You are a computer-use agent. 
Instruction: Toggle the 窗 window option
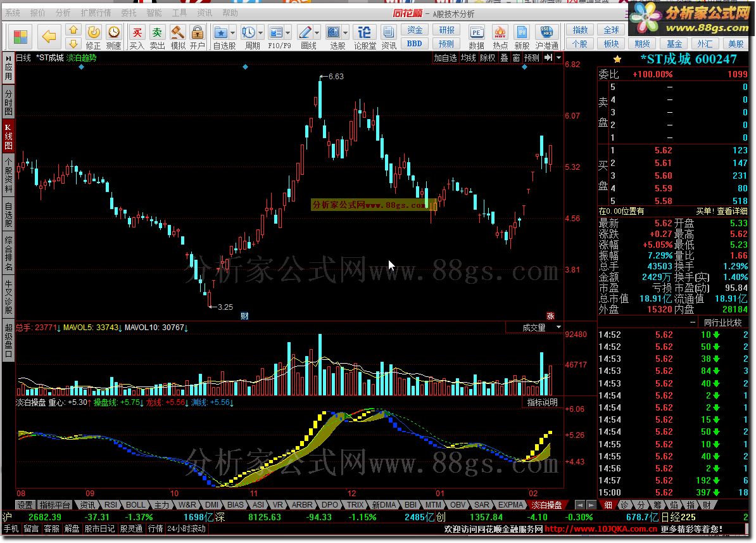pos(517,58)
